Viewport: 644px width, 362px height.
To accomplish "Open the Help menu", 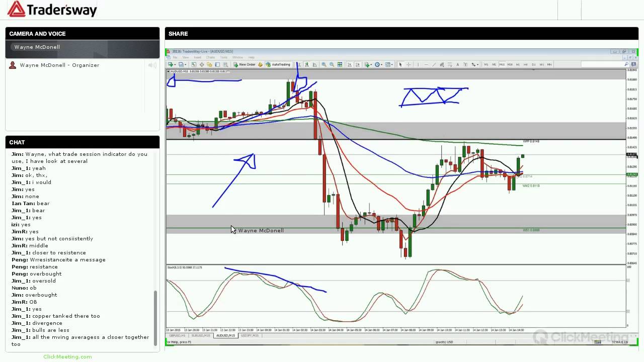I will click(x=251, y=57).
